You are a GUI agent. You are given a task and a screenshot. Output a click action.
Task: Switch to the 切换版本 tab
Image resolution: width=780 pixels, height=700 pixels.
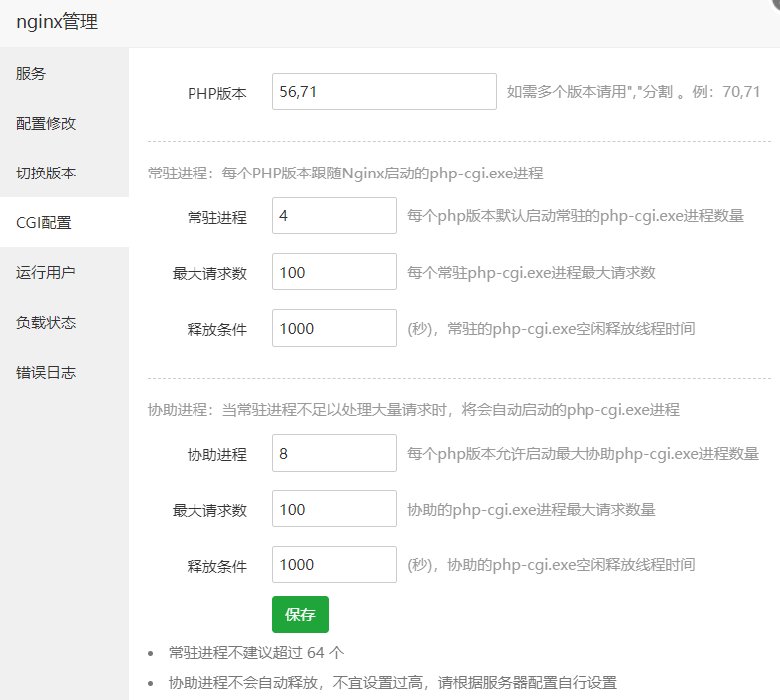pos(64,173)
